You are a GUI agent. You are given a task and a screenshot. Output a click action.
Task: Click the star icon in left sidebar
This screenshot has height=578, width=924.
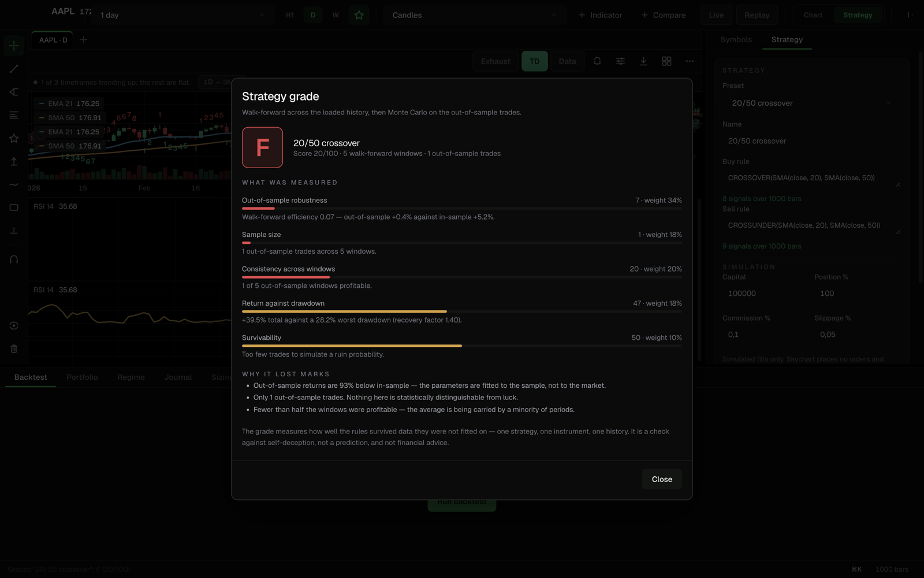pyautogui.click(x=14, y=138)
